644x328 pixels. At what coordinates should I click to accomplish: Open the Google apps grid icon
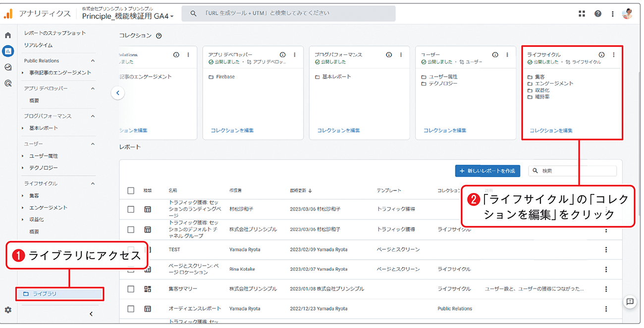pyautogui.click(x=582, y=14)
